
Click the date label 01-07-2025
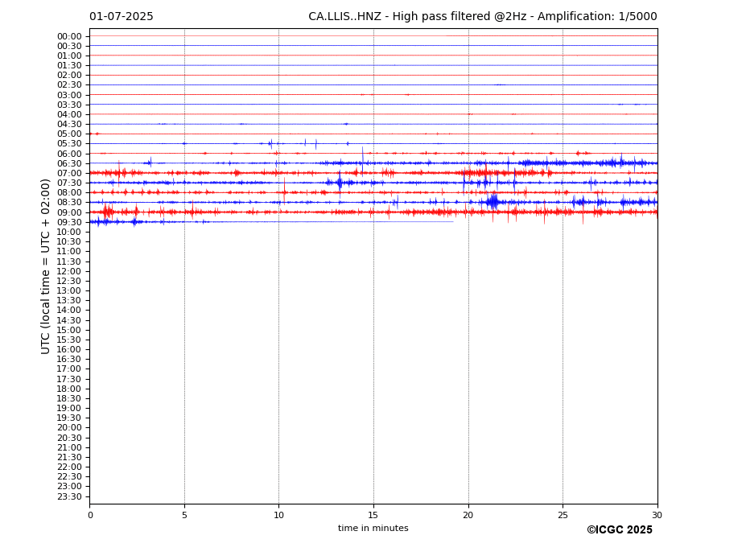pyautogui.click(x=122, y=17)
